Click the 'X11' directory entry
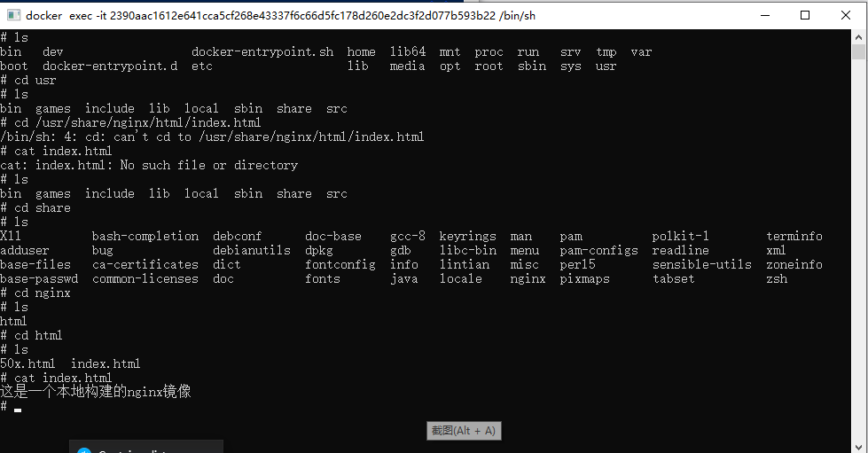Viewport: 868px width, 453px height. 11,236
